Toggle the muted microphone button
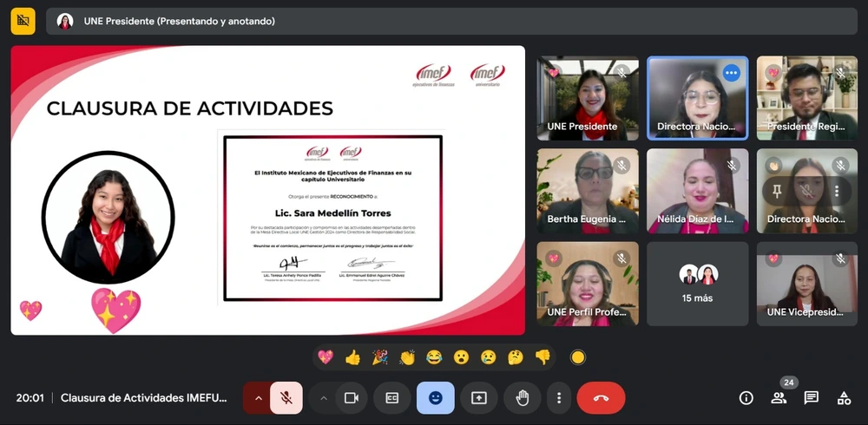 tap(286, 398)
